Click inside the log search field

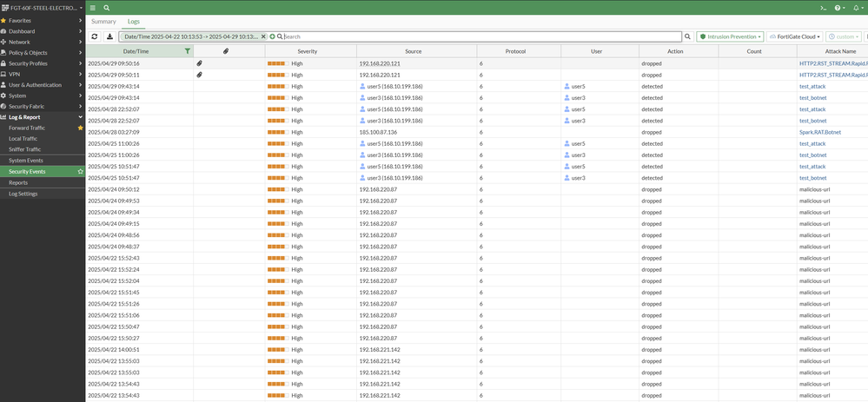[478, 36]
